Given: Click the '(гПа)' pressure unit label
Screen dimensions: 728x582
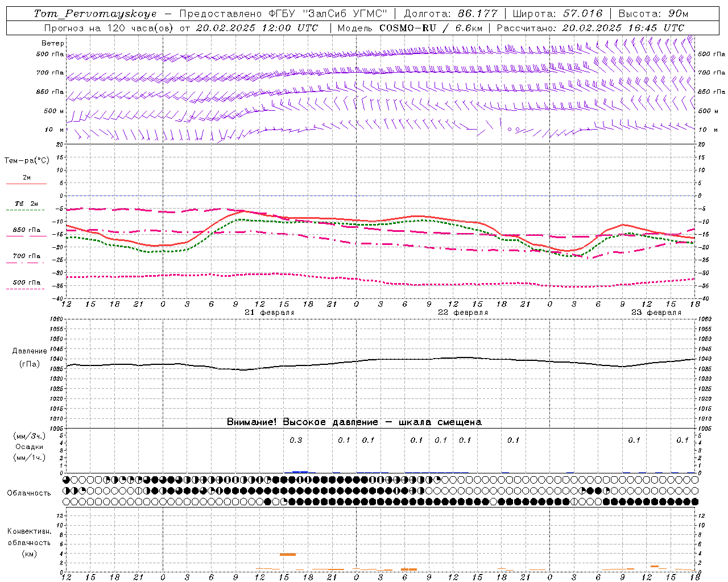Looking at the screenshot, I should [30, 364].
